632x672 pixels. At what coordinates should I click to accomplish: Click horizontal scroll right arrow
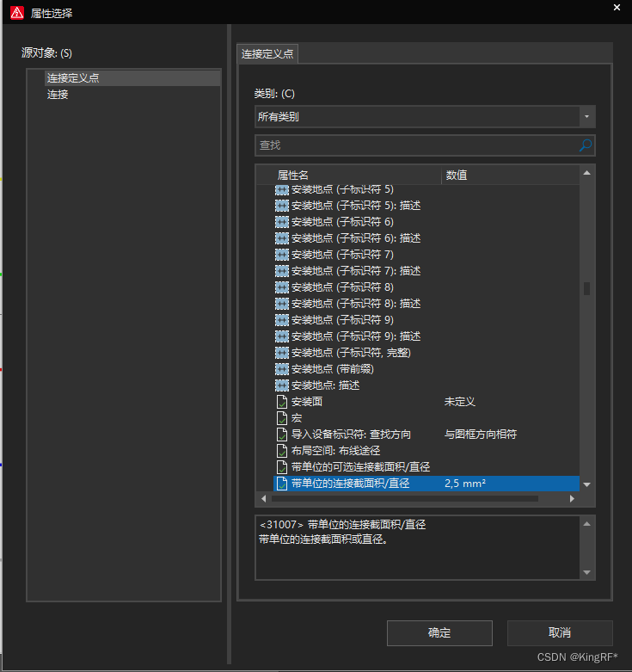tap(572, 498)
